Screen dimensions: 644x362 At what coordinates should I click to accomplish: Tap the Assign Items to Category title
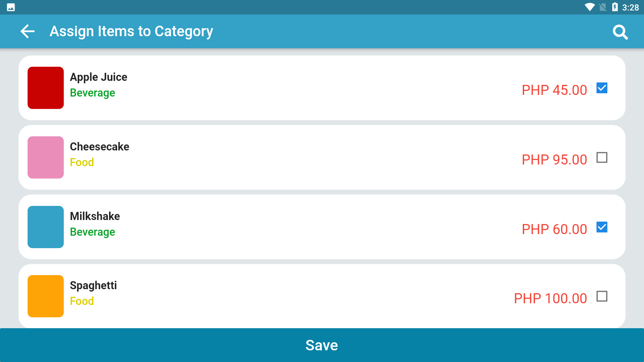[131, 31]
